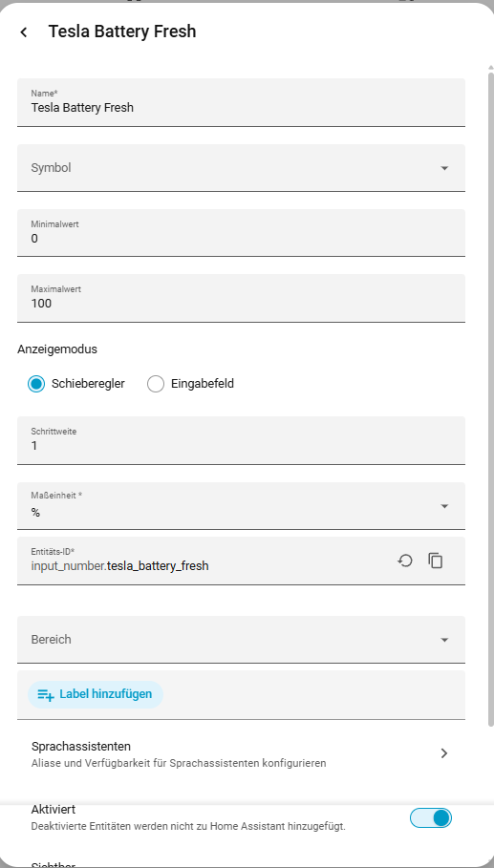Image resolution: width=494 pixels, height=868 pixels.
Task: Expand the Maßeinheit unit dropdown
Action: tap(444, 506)
